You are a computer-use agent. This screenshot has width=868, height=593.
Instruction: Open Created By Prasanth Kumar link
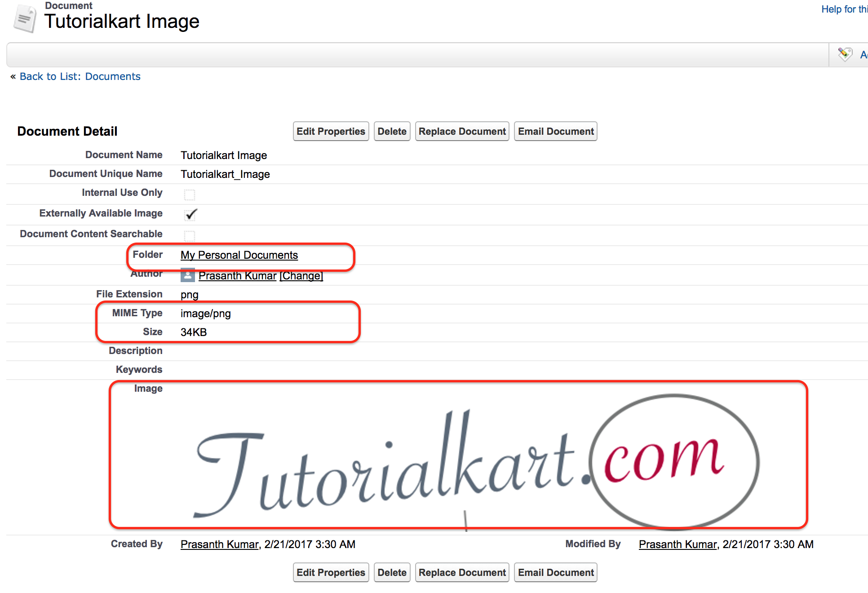219,544
